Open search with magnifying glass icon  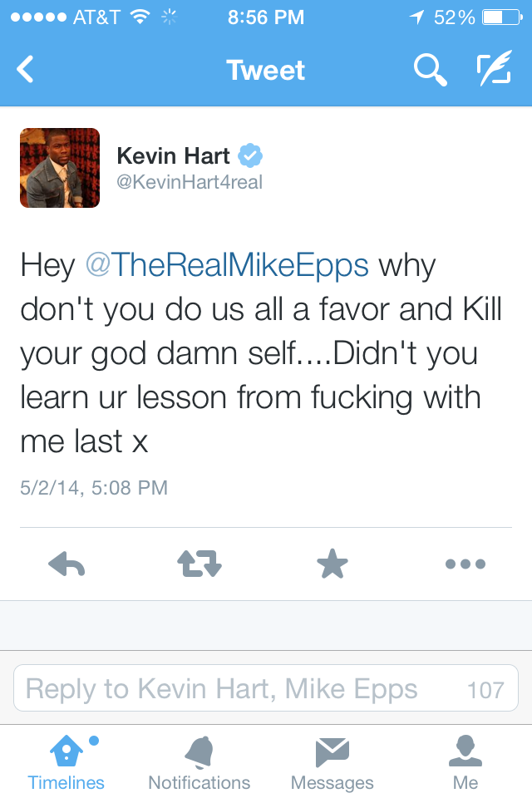(x=431, y=70)
